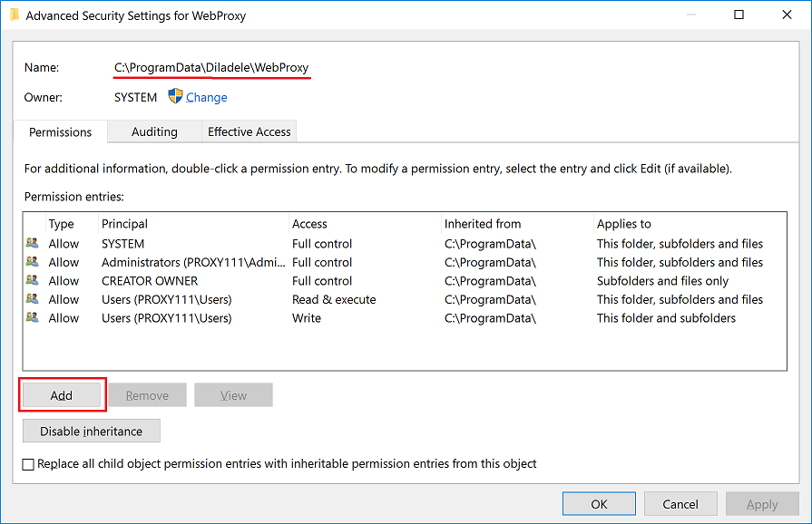Enable Replace all child object permission entries checkbox
812x524 pixels.
coord(28,464)
